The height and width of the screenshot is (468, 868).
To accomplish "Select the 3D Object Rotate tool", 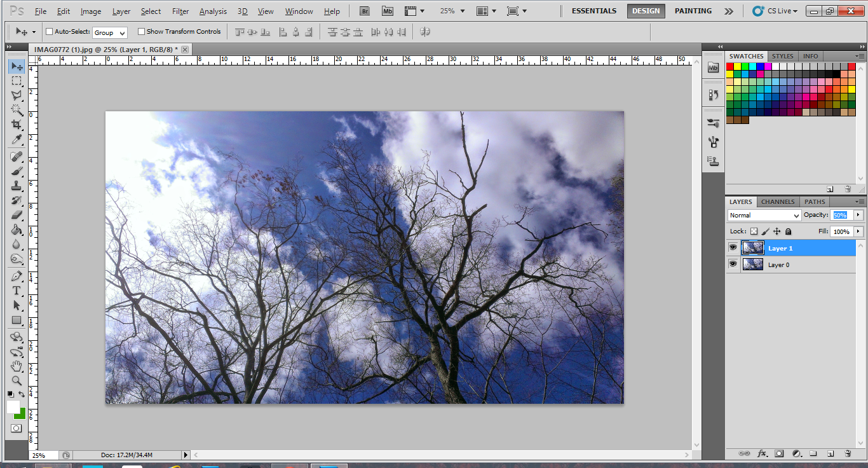I will point(17,337).
